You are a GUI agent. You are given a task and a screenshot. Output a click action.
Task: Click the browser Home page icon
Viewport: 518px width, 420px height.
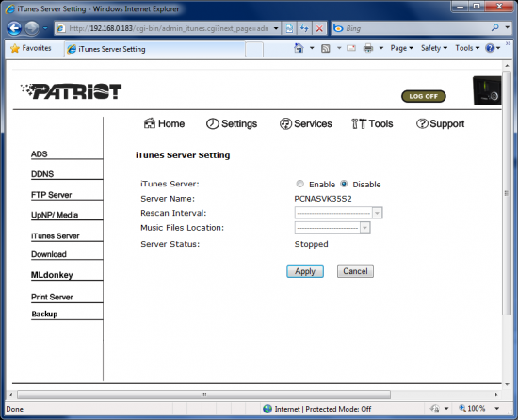click(x=299, y=48)
